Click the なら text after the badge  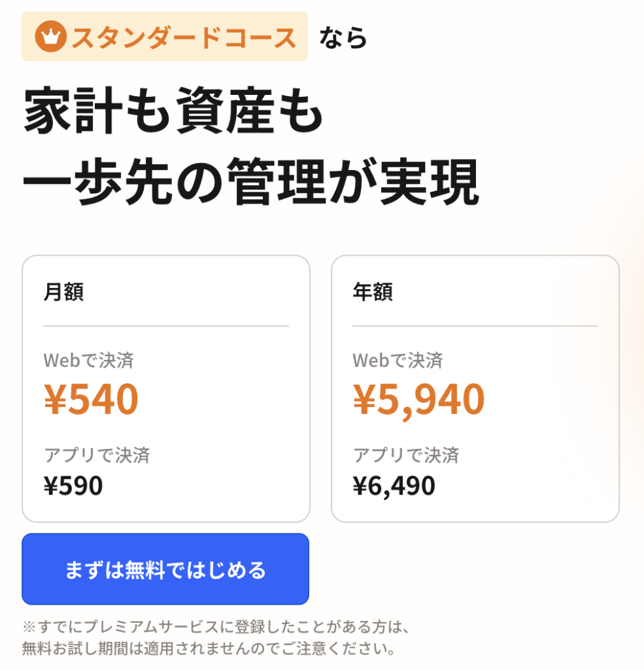(x=343, y=38)
